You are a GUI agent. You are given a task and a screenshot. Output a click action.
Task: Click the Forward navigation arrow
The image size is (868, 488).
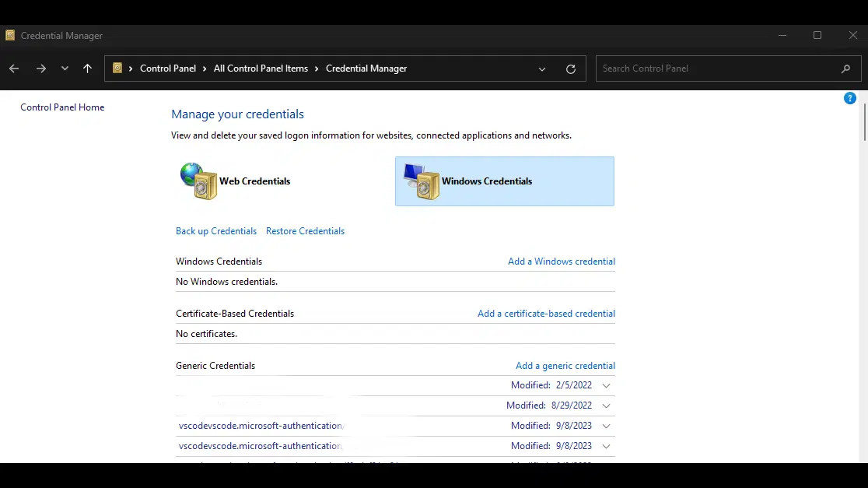pos(40,68)
